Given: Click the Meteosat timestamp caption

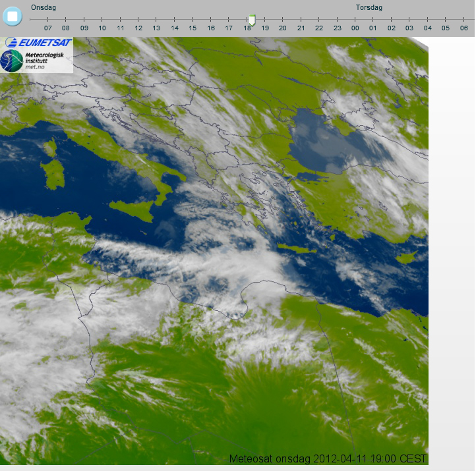Looking at the screenshot, I should (x=328, y=458).
